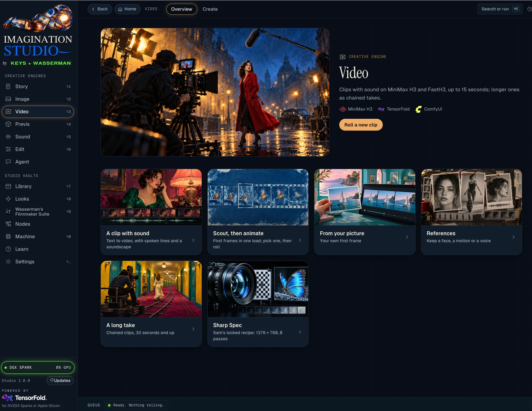Select the Nodes graph icon
The image size is (532, 411).
pyautogui.click(x=8, y=224)
